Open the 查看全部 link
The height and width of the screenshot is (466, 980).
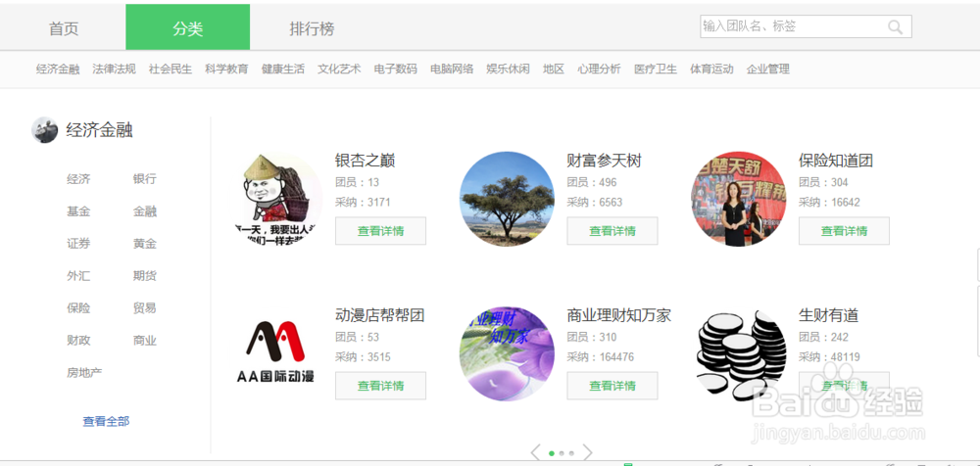tap(106, 422)
